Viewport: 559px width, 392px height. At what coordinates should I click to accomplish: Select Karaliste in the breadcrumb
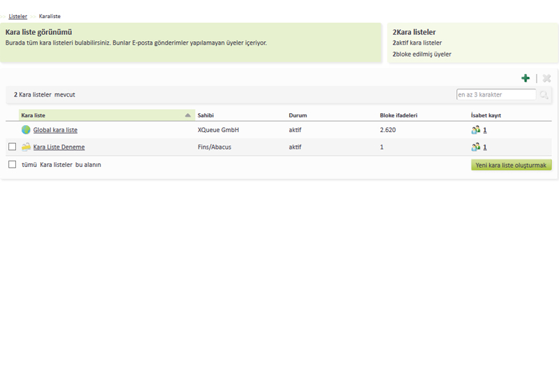coord(50,16)
